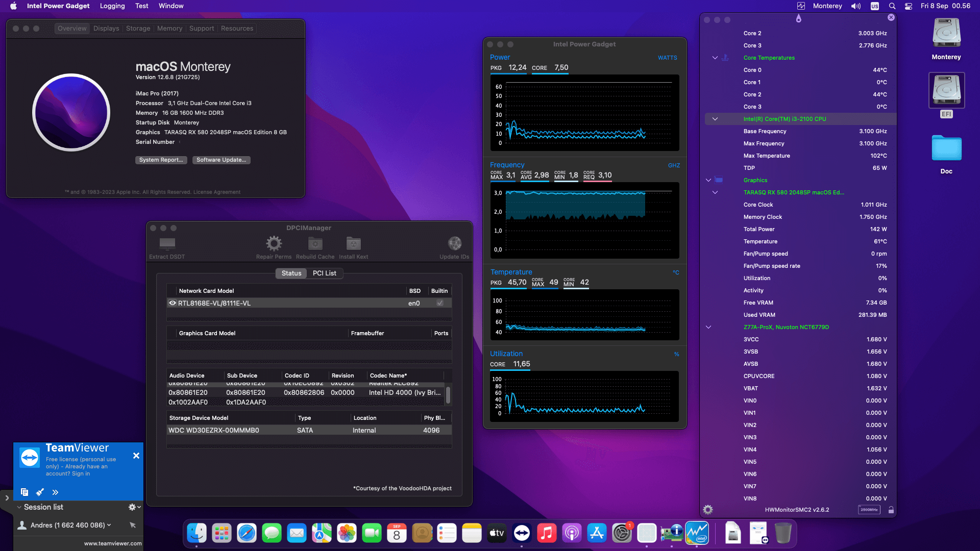
Task: Open TeamViewer app in the Dock
Action: [522, 534]
